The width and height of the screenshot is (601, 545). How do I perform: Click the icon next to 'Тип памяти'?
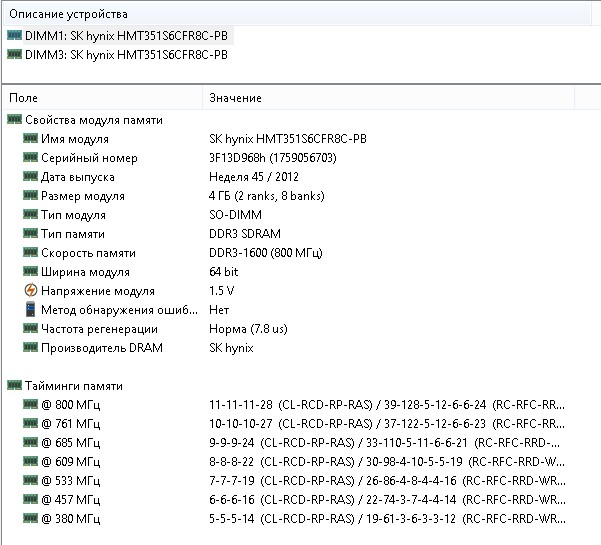click(30, 233)
